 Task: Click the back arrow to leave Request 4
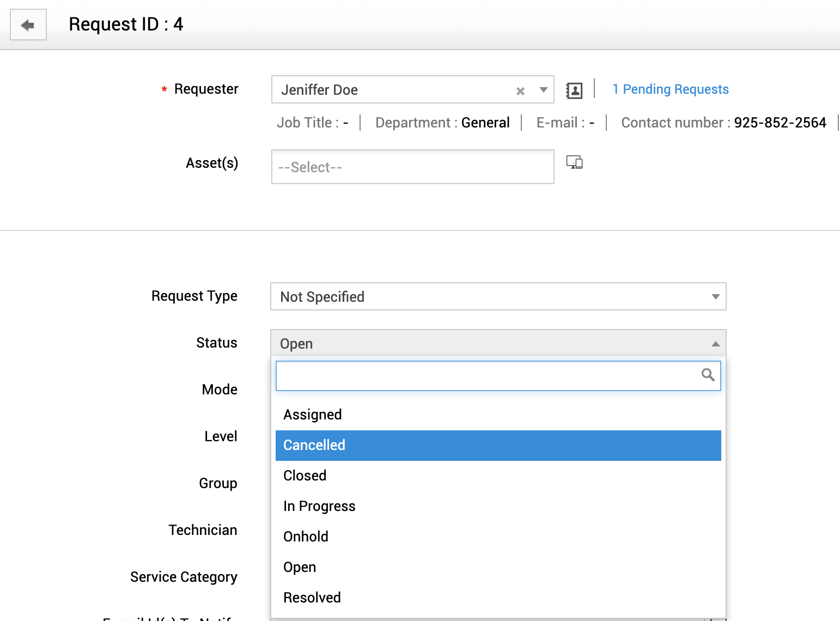tap(28, 25)
